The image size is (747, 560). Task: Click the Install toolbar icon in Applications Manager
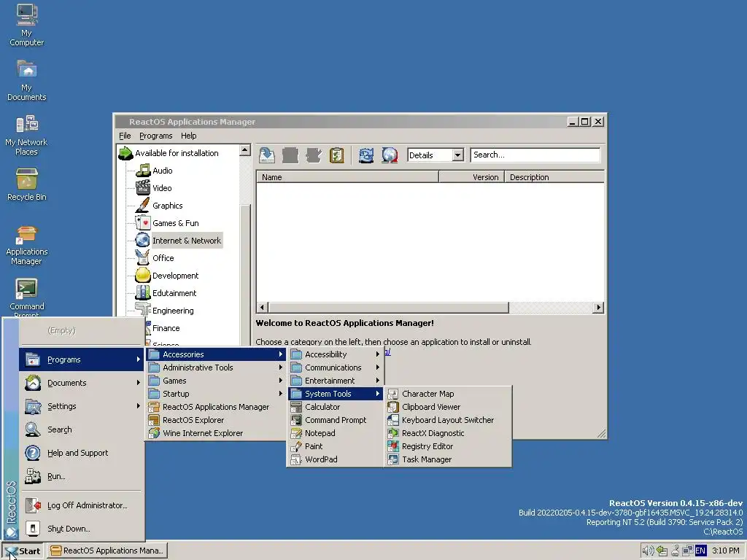tap(267, 155)
